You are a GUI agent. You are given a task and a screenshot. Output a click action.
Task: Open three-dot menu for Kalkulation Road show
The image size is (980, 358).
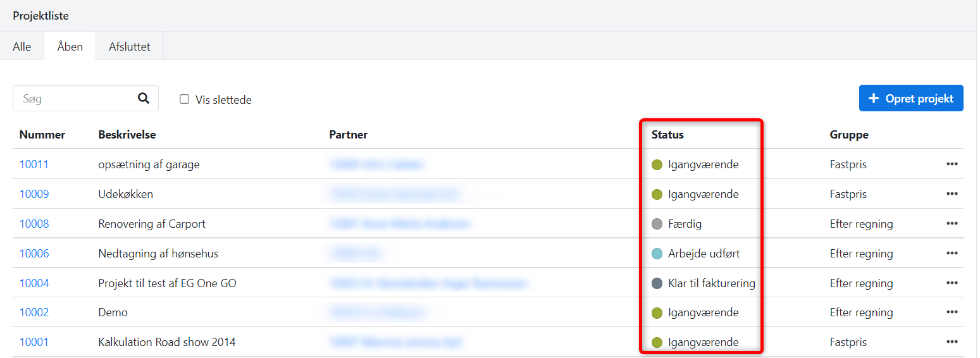(x=952, y=342)
